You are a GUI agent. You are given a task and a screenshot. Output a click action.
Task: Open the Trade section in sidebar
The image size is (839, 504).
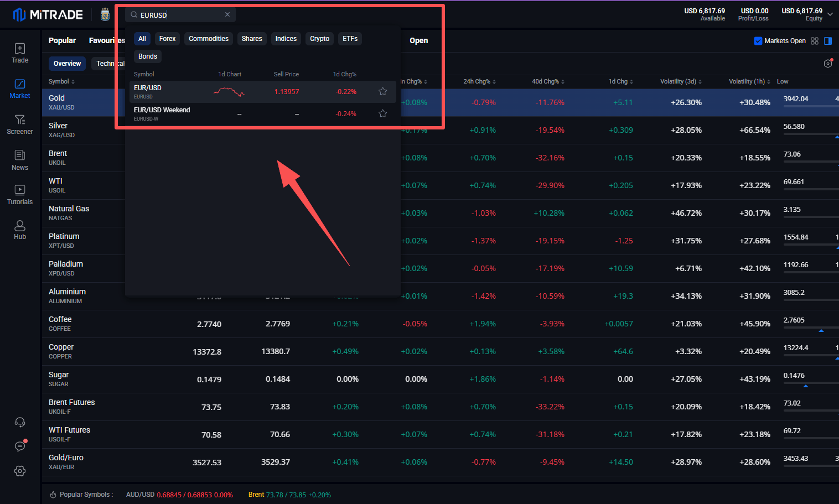click(x=20, y=53)
